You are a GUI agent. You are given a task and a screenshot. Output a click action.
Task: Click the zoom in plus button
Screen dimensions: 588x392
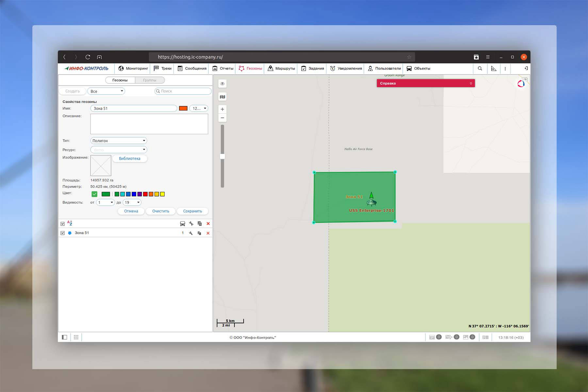pyautogui.click(x=222, y=109)
